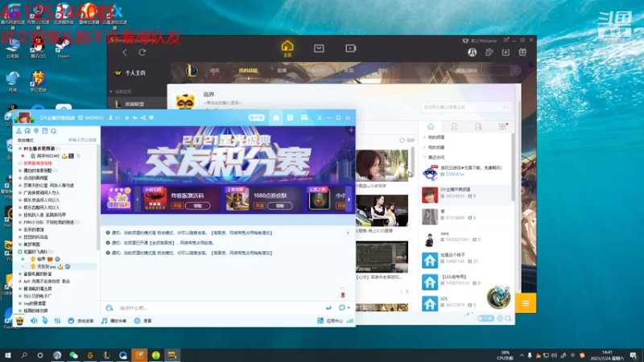Image resolution: width=644 pixels, height=362 pixels.
Task: Collapse the green-marked channel group with members
Action: point(19,252)
